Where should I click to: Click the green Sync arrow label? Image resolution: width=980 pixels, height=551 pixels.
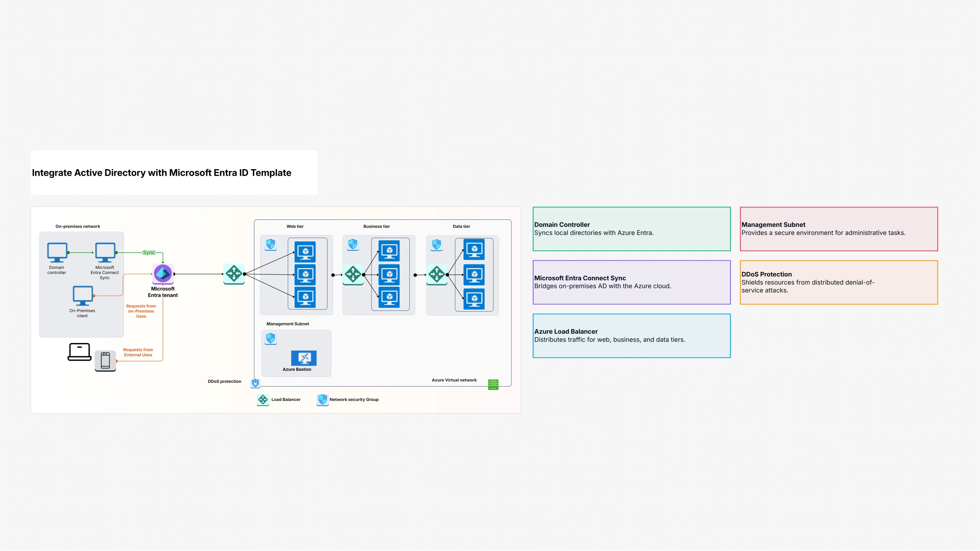[x=149, y=252]
